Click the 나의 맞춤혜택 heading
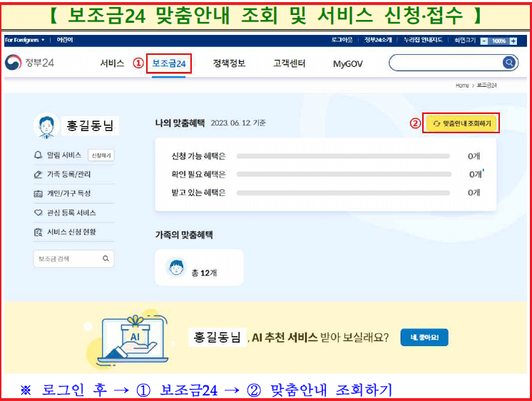This screenshot has width=532, height=401. pos(180,123)
